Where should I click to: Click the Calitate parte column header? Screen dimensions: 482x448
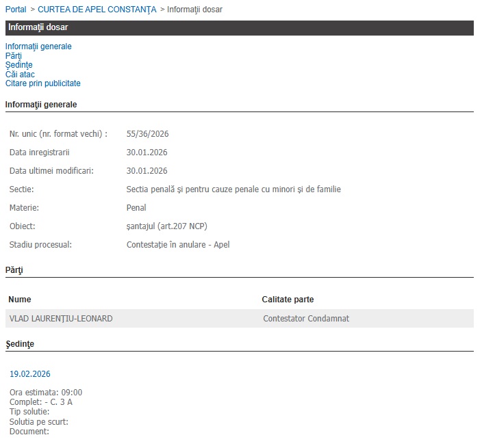tap(288, 300)
